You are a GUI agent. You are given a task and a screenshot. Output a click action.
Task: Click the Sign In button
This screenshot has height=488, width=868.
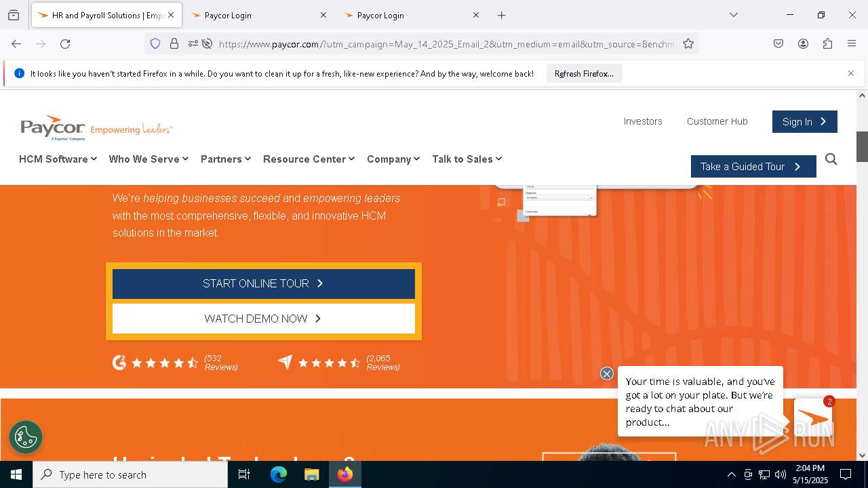tap(804, 121)
